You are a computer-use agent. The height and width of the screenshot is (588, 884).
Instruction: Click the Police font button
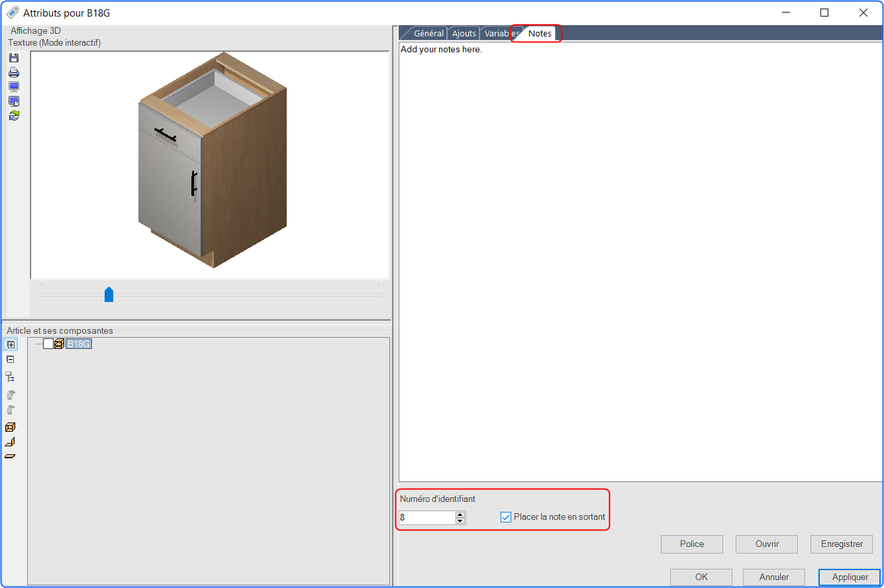pyautogui.click(x=692, y=544)
